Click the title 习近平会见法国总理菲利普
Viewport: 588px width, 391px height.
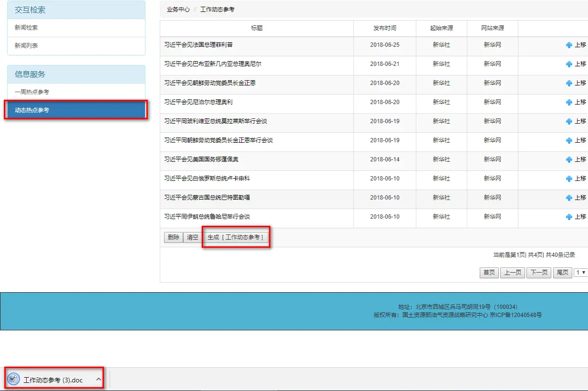[x=198, y=45]
